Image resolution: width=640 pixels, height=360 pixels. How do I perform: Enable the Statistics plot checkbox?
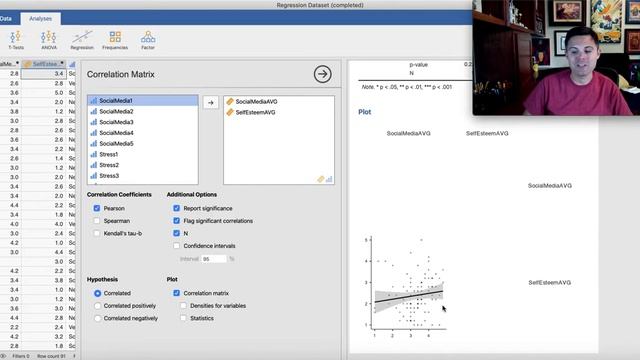click(183, 318)
